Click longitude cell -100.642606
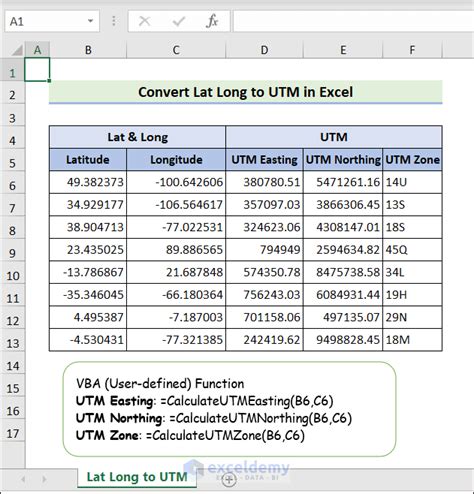 pos(176,182)
